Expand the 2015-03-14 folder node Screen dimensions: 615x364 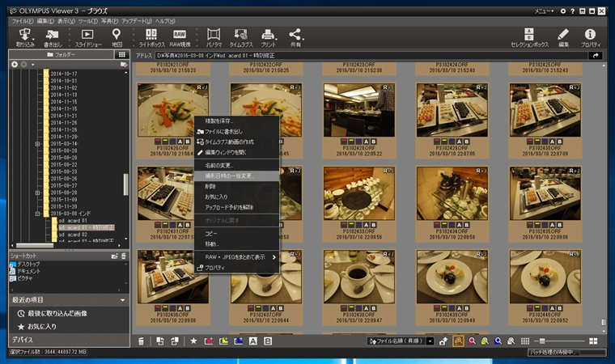pyautogui.click(x=38, y=144)
